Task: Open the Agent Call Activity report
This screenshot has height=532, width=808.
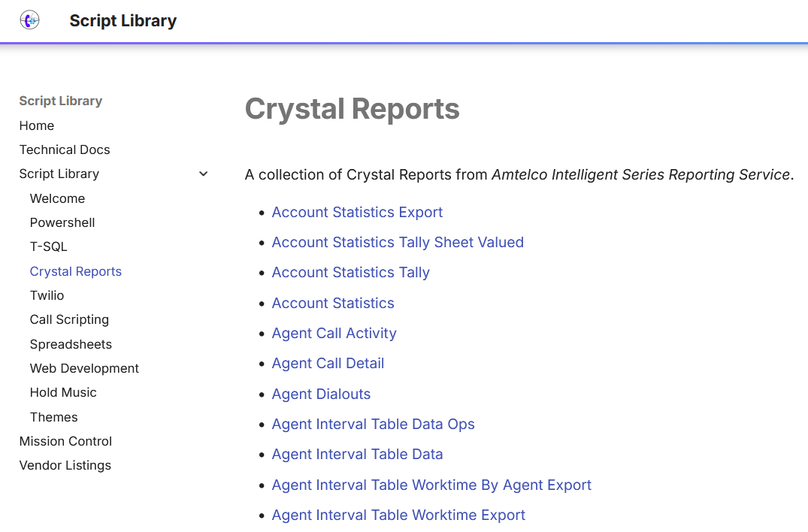Action: click(x=334, y=333)
